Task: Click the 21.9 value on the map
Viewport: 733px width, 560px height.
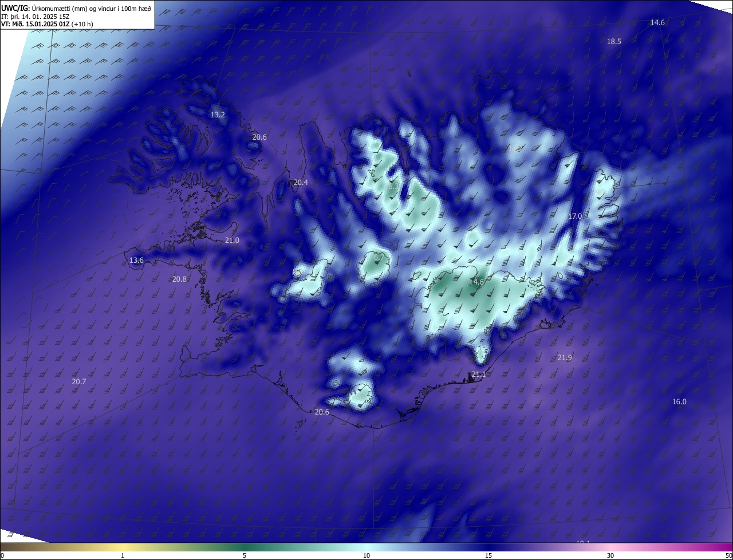Action: coord(565,358)
